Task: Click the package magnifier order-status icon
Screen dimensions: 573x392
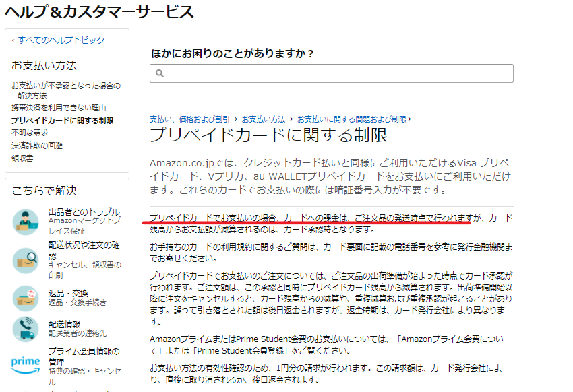Action: [x=25, y=261]
